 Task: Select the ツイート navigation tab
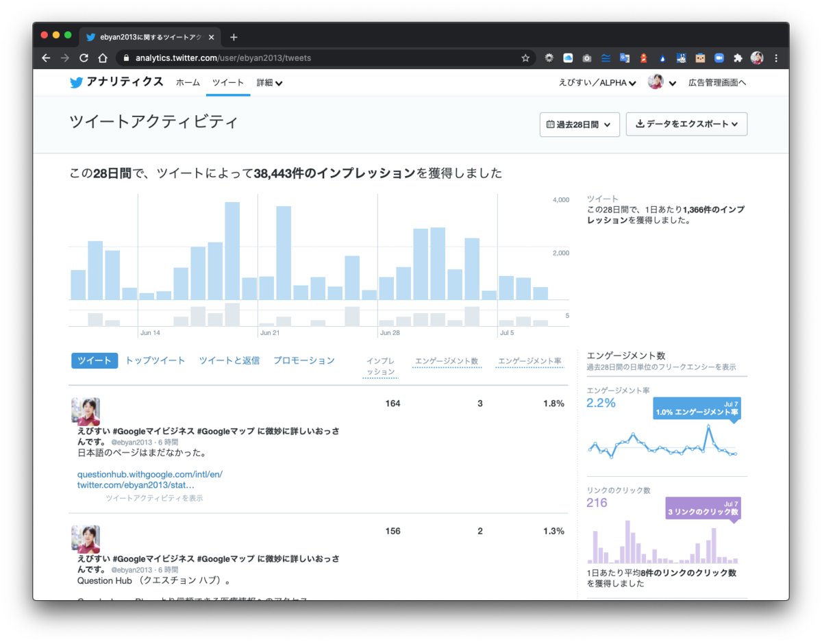click(x=228, y=82)
